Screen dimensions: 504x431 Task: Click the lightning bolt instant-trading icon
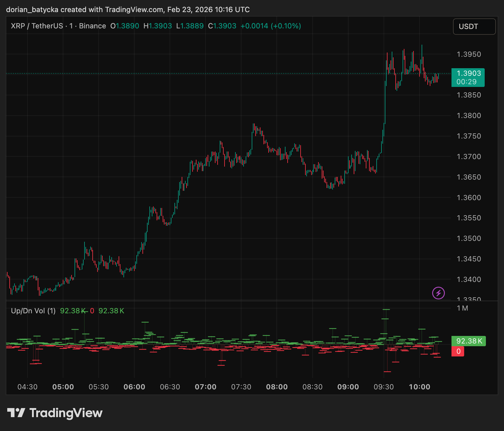point(438,293)
